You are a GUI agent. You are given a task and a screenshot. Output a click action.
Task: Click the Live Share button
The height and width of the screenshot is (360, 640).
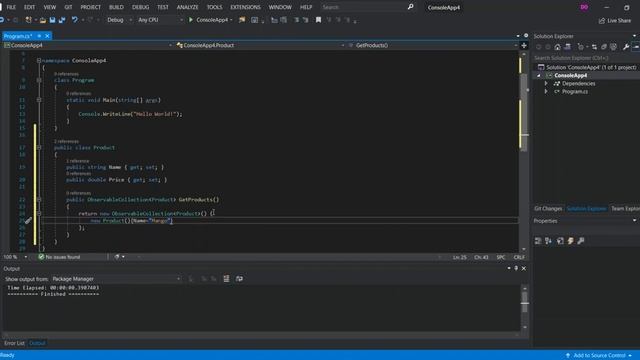click(x=615, y=20)
